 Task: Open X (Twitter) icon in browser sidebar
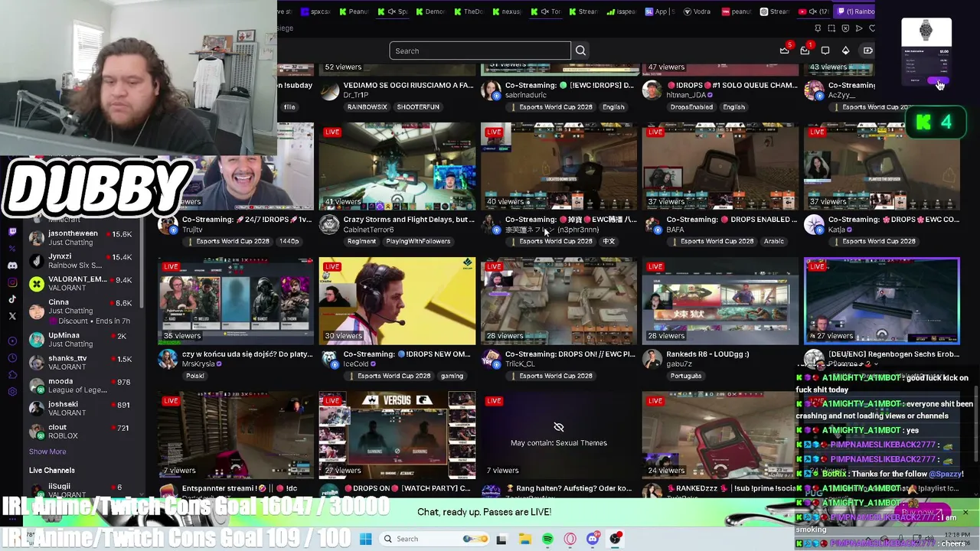pyautogui.click(x=12, y=316)
